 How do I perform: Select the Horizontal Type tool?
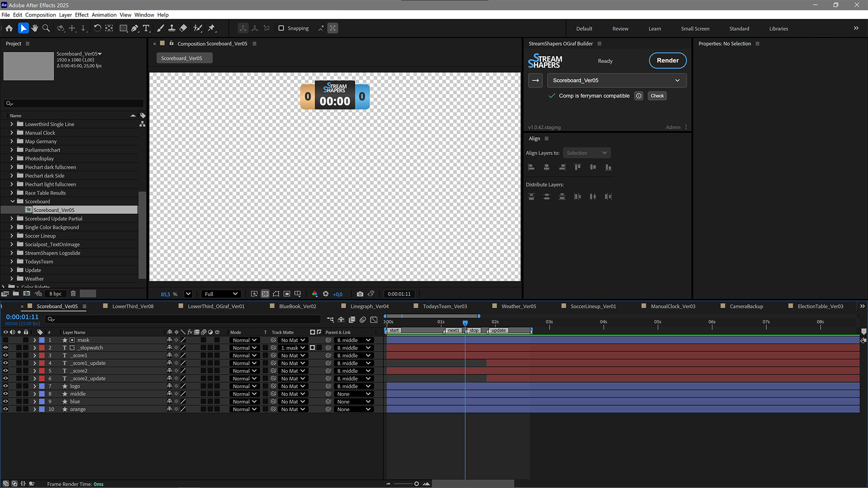[146, 28]
